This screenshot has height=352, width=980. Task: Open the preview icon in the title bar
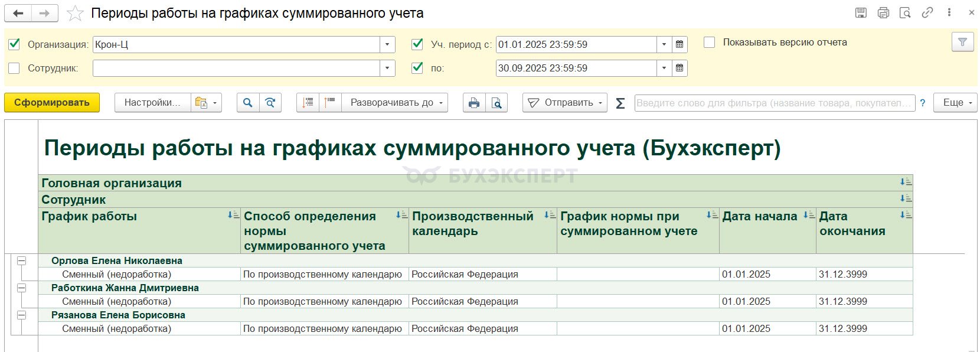tap(905, 12)
